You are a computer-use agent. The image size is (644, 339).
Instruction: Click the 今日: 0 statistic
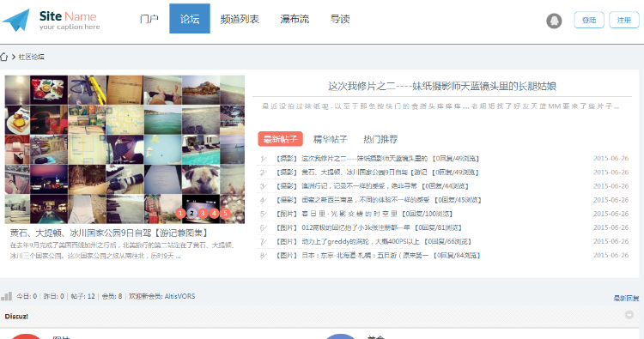pos(27,296)
